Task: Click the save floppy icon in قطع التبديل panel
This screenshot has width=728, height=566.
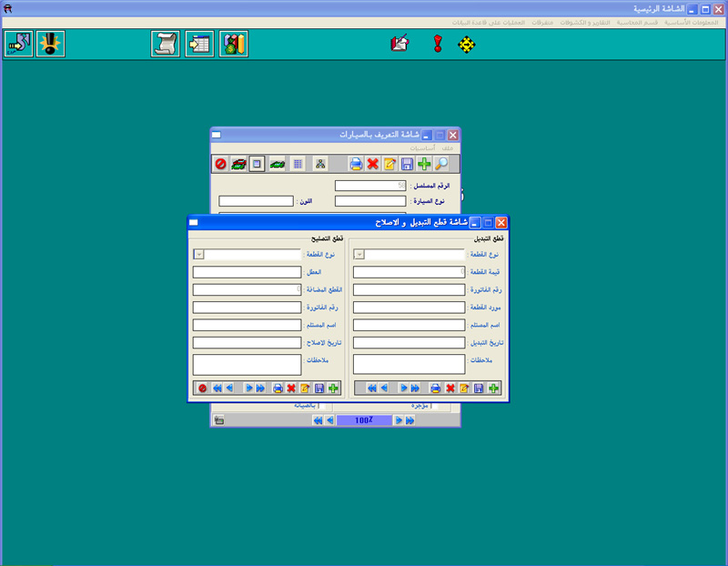Action: coord(479,388)
